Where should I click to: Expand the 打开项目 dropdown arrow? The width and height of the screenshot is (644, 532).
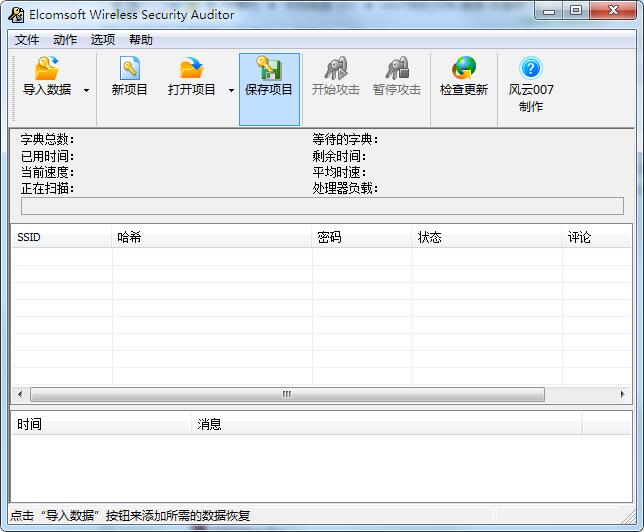[231, 90]
